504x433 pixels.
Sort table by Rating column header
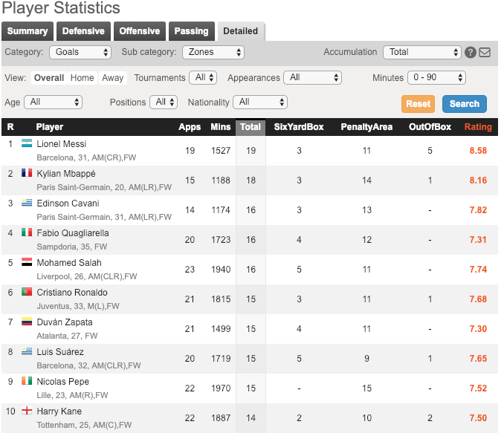pyautogui.click(x=478, y=127)
